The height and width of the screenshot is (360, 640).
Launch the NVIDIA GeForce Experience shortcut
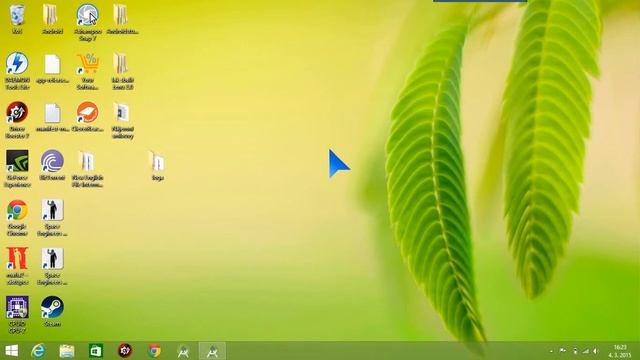click(17, 162)
